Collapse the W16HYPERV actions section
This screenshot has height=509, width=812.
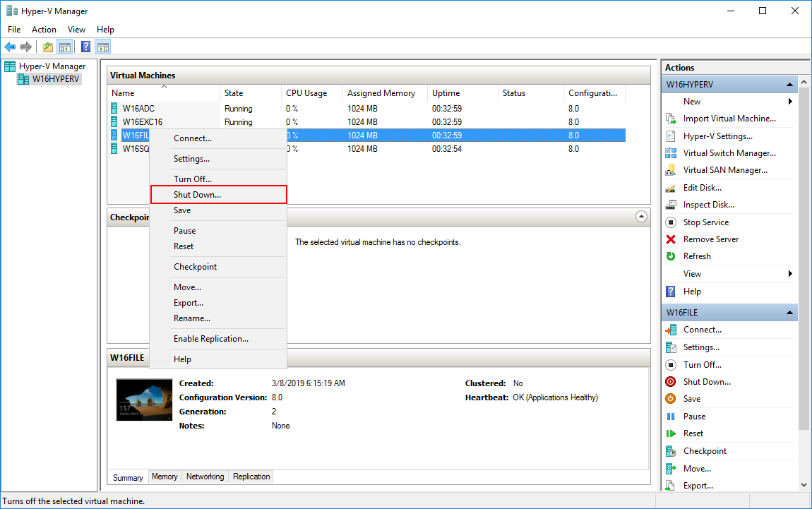(x=791, y=85)
